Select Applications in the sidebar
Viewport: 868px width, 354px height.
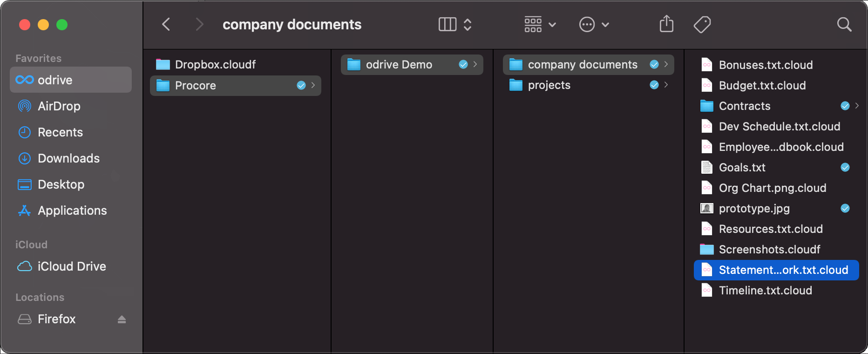coord(72,211)
